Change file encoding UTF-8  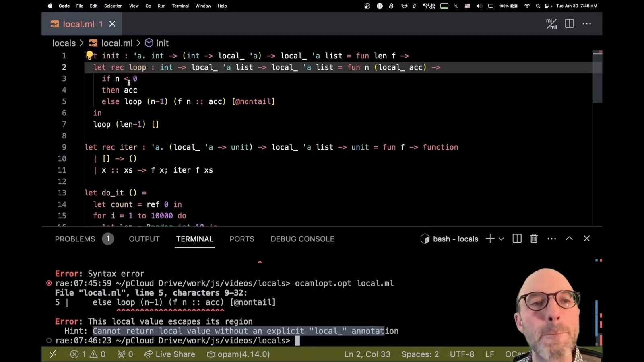(462, 354)
